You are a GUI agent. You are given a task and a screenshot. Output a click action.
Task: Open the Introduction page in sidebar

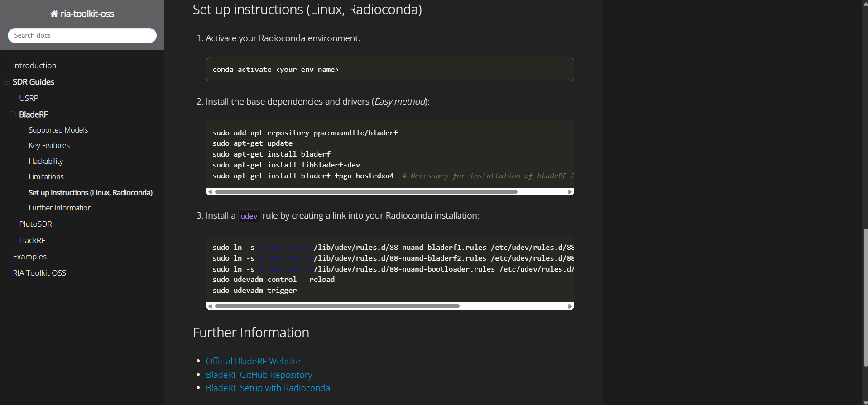pos(34,66)
